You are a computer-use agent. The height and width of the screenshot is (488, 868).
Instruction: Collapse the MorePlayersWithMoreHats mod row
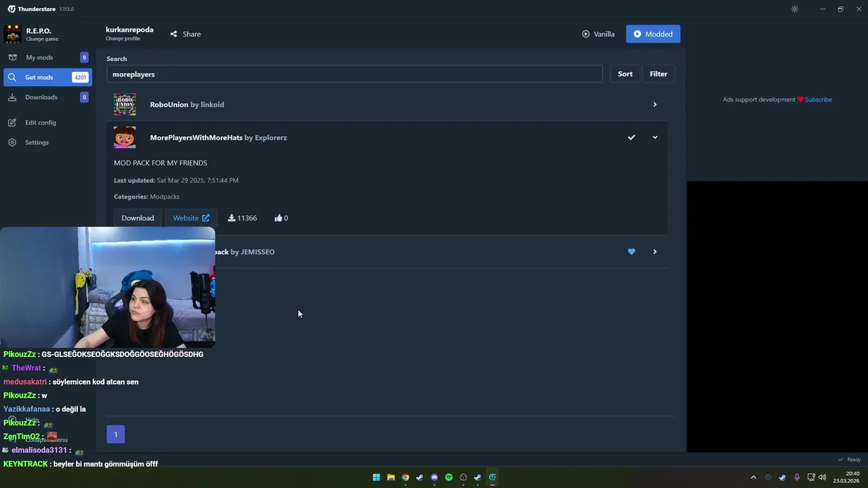[x=654, y=138]
